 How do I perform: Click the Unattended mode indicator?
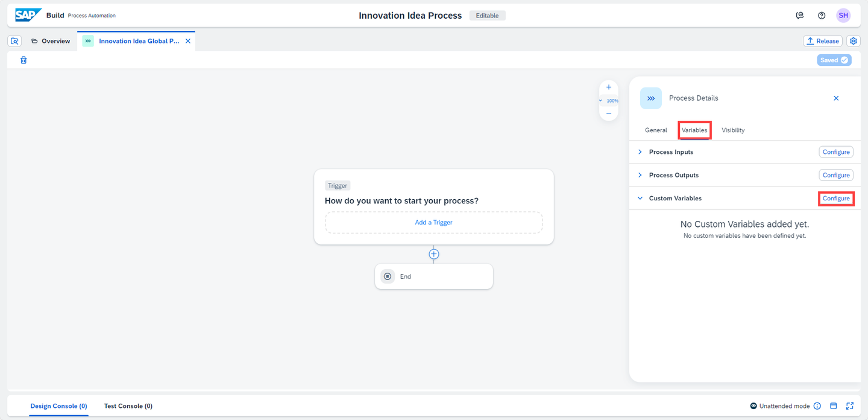click(x=780, y=406)
